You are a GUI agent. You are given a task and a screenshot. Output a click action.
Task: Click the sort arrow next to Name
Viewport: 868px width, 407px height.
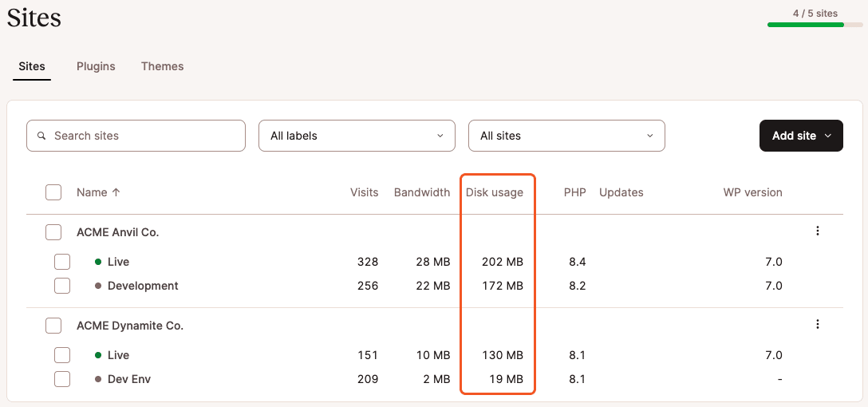(x=116, y=192)
